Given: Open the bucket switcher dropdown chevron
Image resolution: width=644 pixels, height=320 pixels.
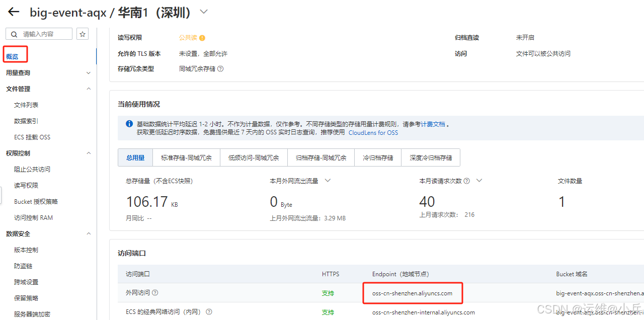Looking at the screenshot, I should [204, 12].
